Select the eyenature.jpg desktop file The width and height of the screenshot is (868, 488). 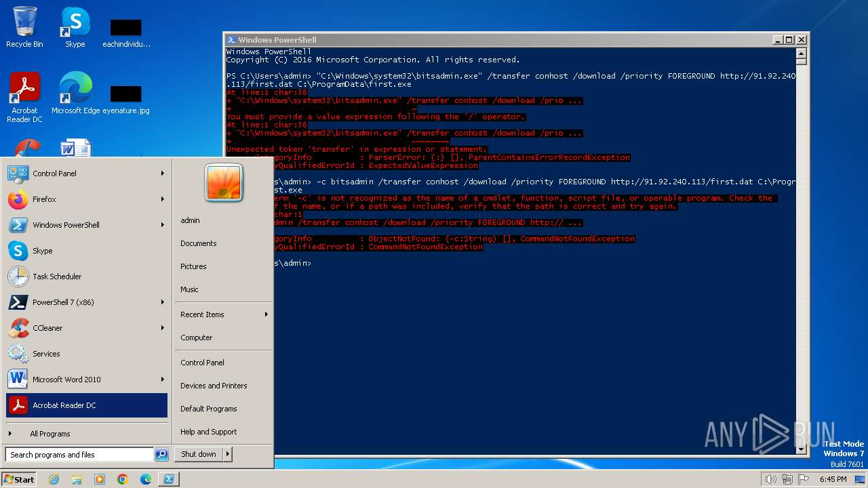pyautogui.click(x=126, y=99)
